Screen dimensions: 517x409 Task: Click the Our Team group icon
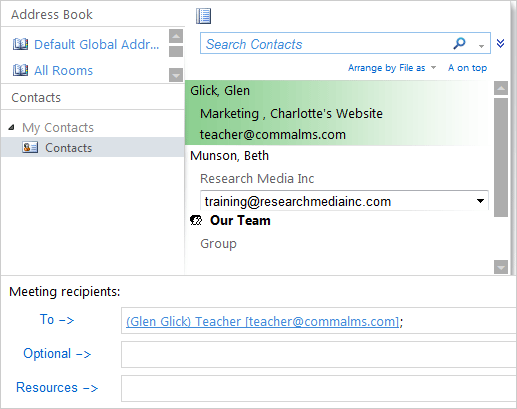tap(196, 220)
